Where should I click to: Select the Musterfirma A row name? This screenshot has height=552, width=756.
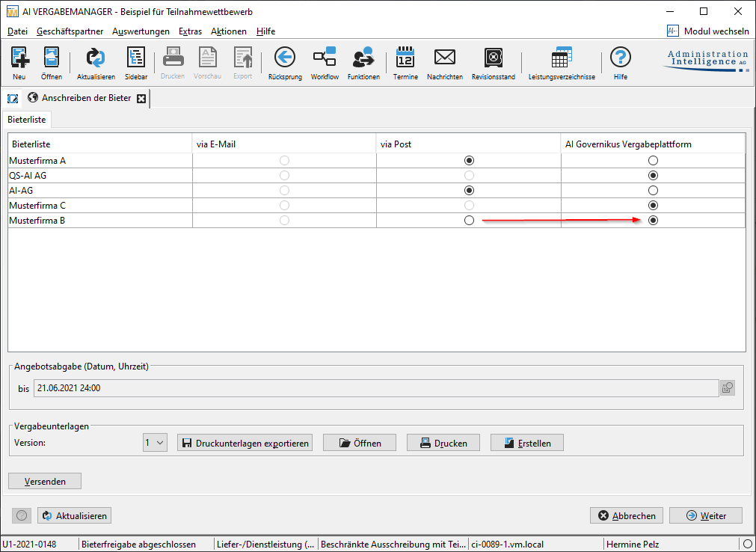click(x=37, y=161)
